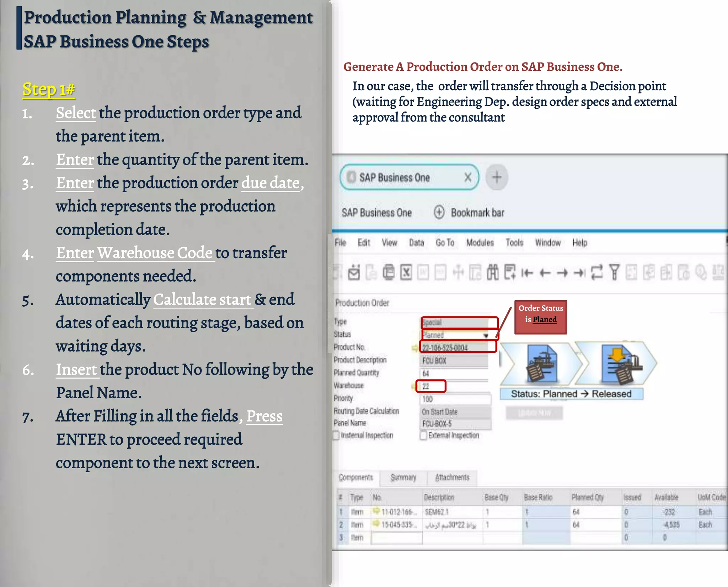Open the File menu
Viewport: 728px width, 587px height.
tap(340, 243)
